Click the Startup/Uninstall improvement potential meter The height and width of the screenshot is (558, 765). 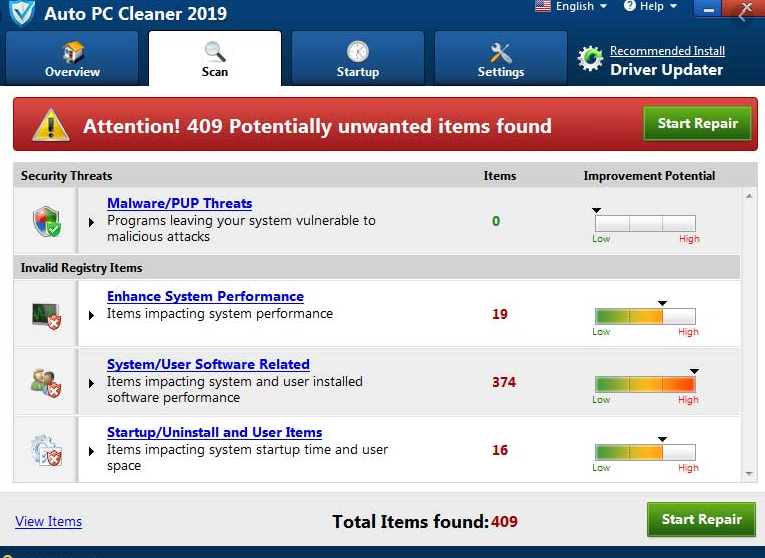(645, 452)
